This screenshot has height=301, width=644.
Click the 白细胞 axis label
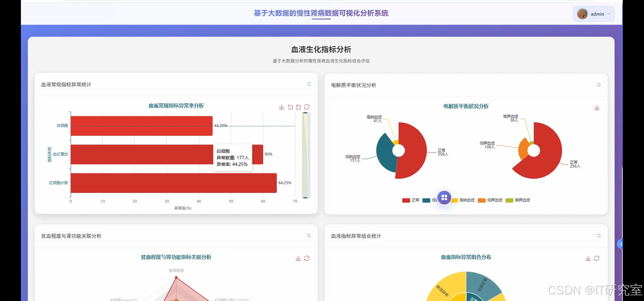pyautogui.click(x=62, y=126)
